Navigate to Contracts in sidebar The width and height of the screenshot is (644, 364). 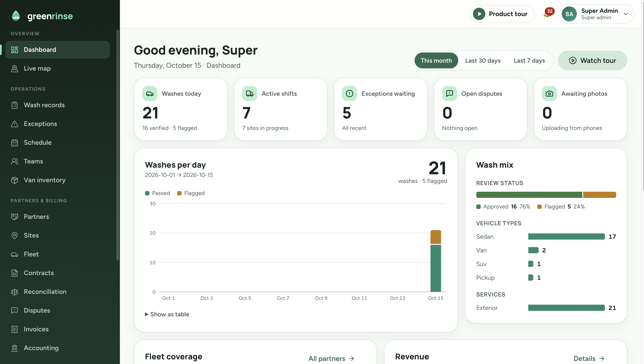click(58, 273)
